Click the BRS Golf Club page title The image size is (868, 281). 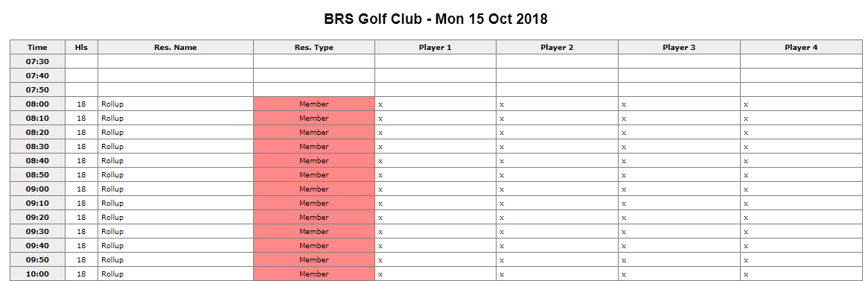pos(435,19)
